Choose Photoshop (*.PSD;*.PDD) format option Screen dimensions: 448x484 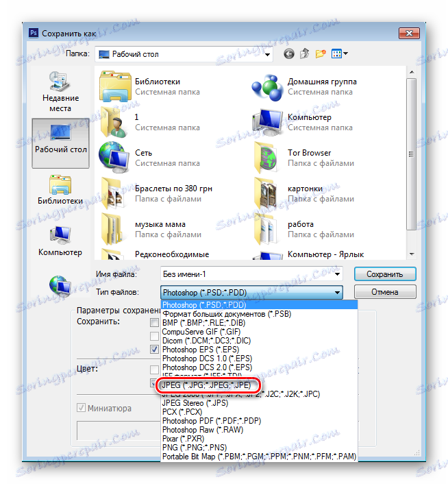tap(259, 305)
